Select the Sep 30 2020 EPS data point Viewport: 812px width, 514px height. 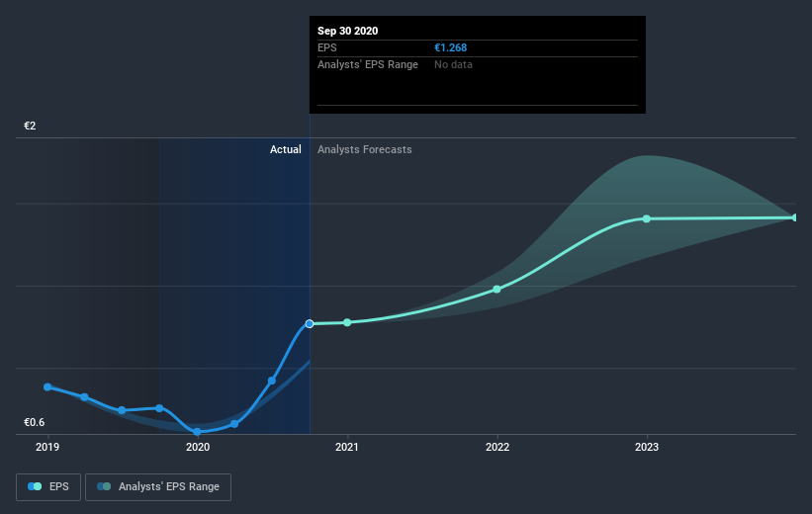coord(310,324)
